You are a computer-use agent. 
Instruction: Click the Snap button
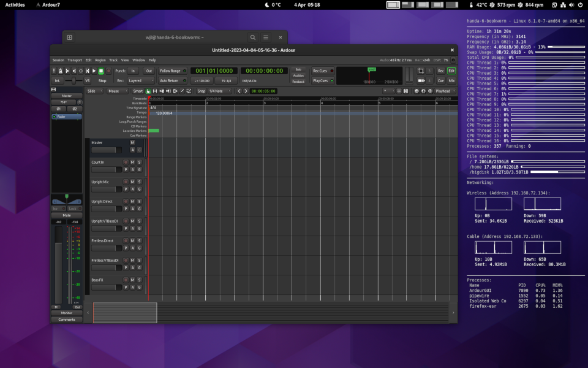click(202, 91)
